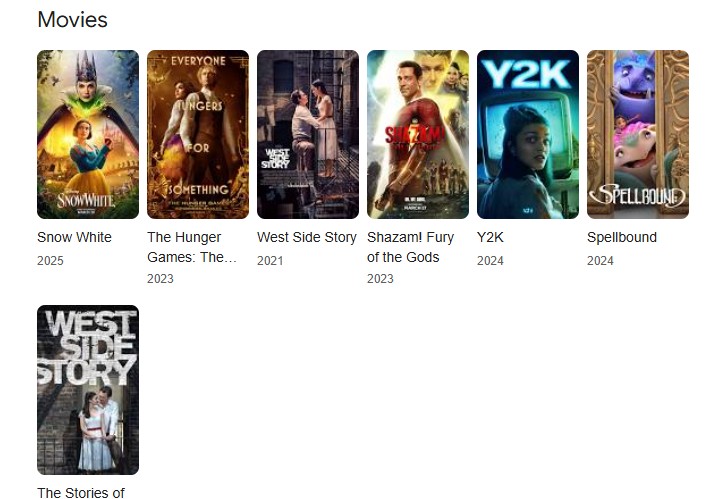Open the truncated Hunger Games title link
Viewport: 720px width, 499px height.
point(192,247)
